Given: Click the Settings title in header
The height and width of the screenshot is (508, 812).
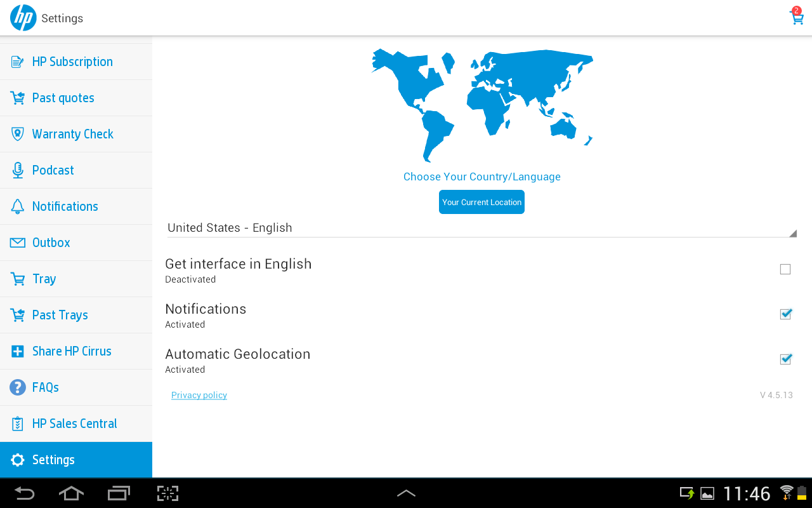Looking at the screenshot, I should [x=62, y=18].
